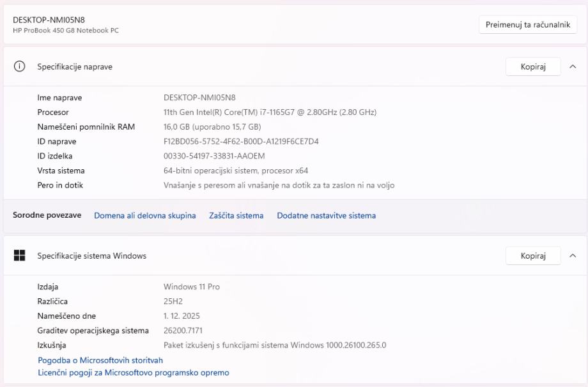This screenshot has height=387, width=588.
Task: Open Pogodba o Microsoftovih storitvah link
Action: pos(100,360)
